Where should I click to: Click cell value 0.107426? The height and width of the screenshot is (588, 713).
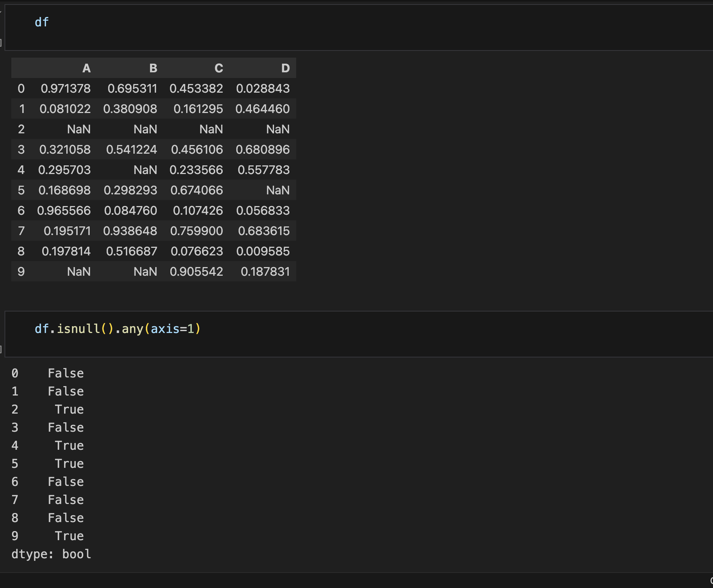point(198,211)
